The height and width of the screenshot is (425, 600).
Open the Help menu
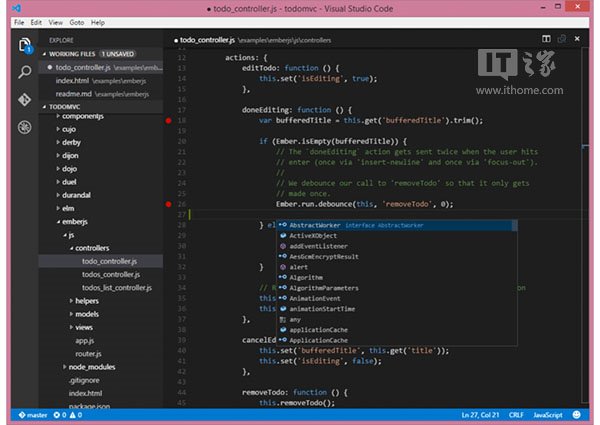point(98,23)
